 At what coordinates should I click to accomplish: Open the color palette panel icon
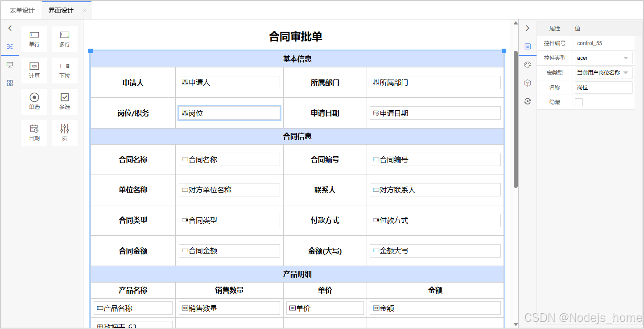click(x=528, y=64)
